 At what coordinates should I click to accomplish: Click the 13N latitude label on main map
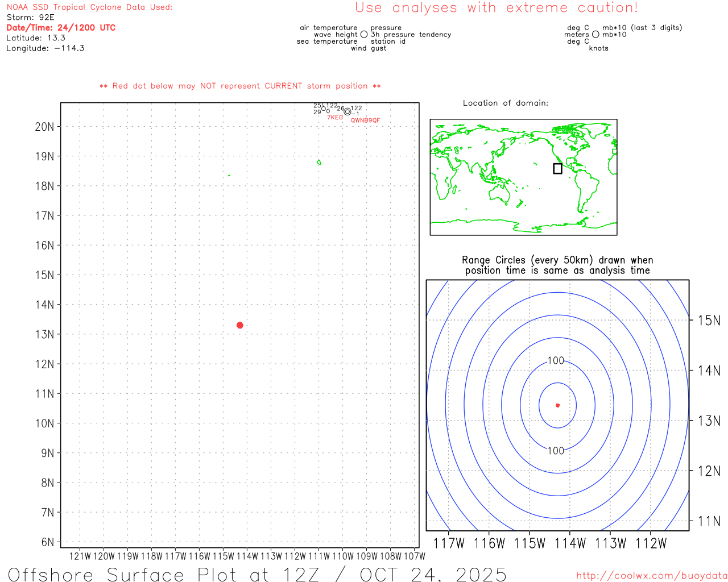pyautogui.click(x=44, y=334)
